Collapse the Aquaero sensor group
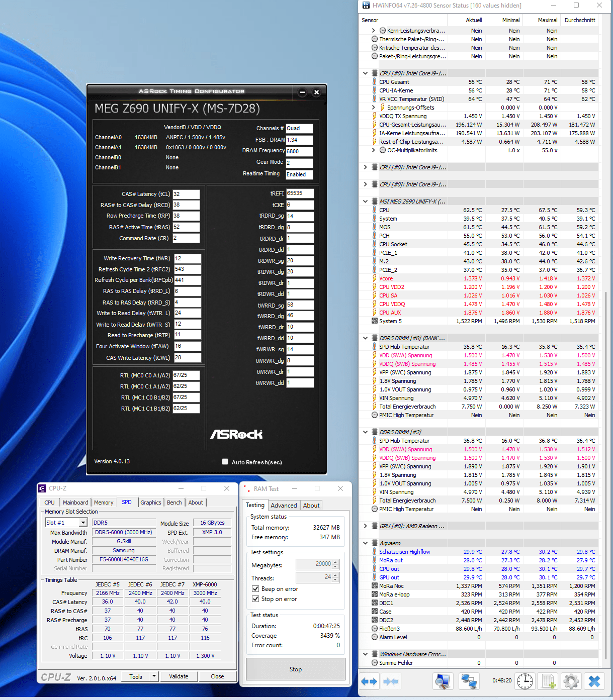Viewport: 613px width, 700px height. coord(366,543)
